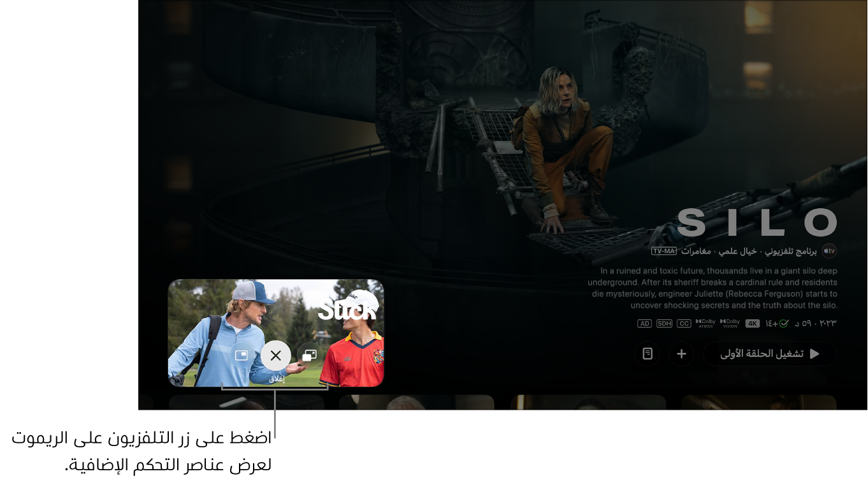Open the document-style icon button beside plus

click(647, 354)
